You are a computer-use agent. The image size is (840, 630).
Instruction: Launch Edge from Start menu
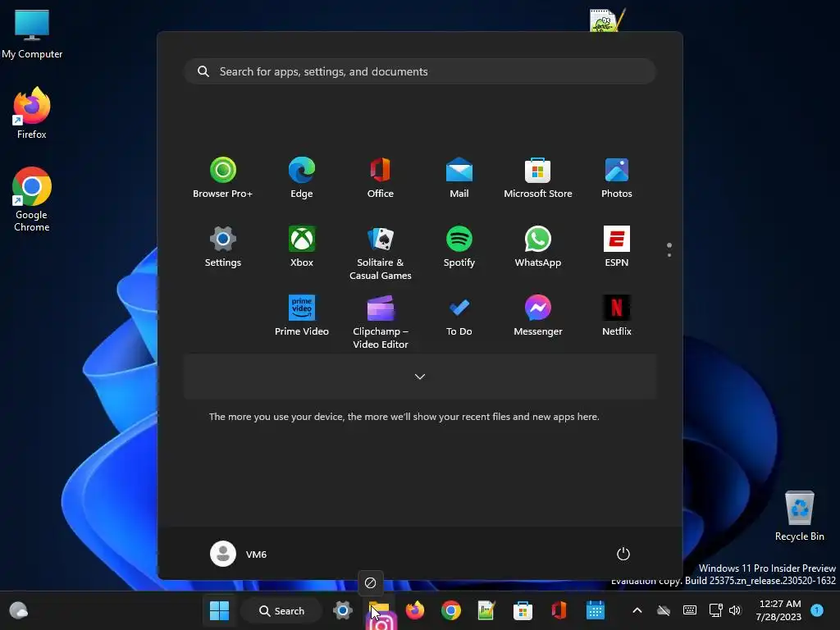302,178
